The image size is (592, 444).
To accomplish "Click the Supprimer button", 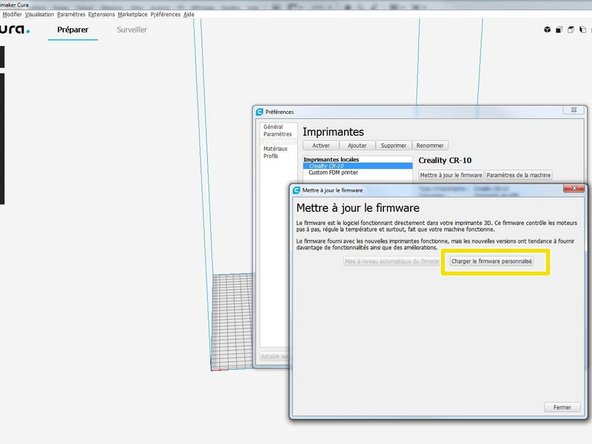I will pyautogui.click(x=393, y=145).
